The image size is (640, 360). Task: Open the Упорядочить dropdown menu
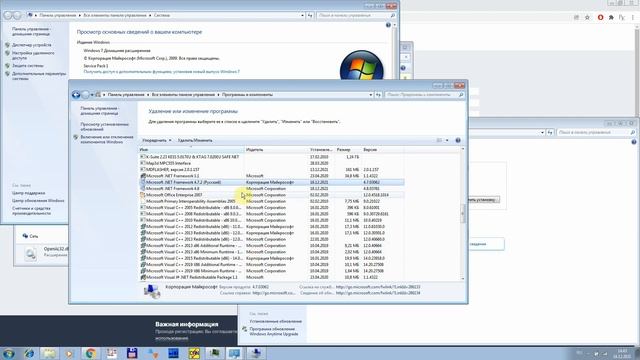(156, 140)
